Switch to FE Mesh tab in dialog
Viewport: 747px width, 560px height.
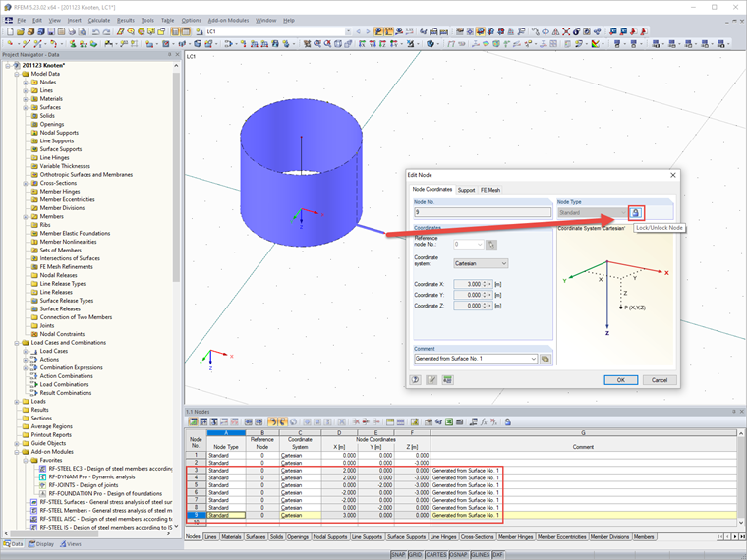click(489, 190)
